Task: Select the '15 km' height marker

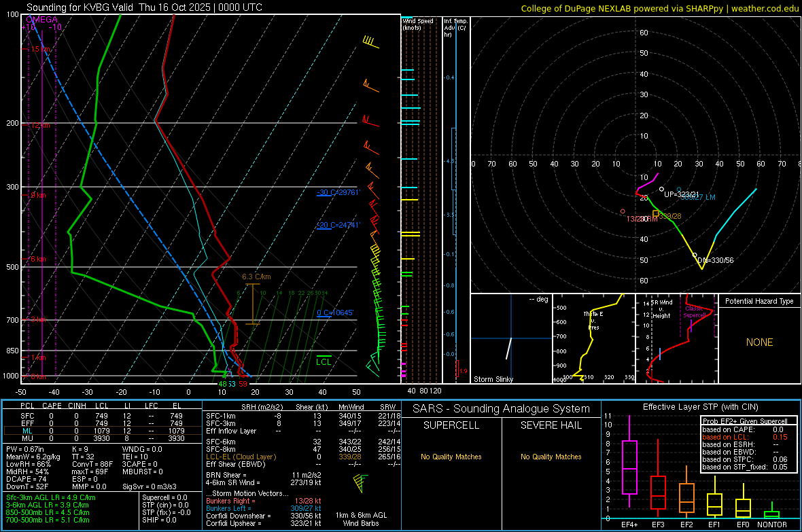Action: [x=39, y=49]
